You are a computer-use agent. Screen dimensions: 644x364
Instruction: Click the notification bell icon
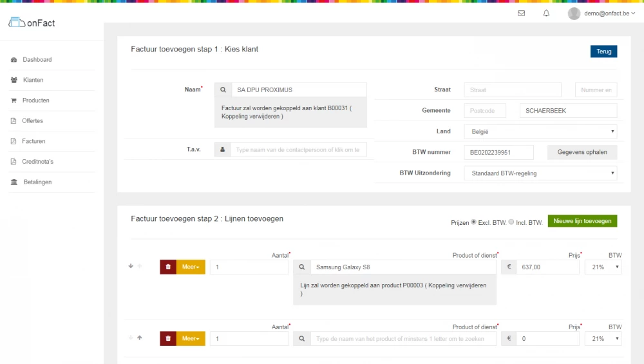pos(546,13)
